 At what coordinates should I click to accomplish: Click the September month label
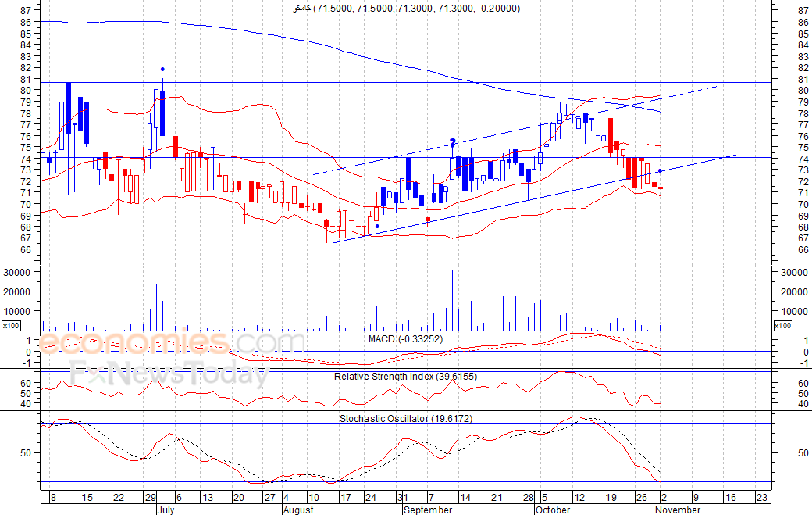428,510
